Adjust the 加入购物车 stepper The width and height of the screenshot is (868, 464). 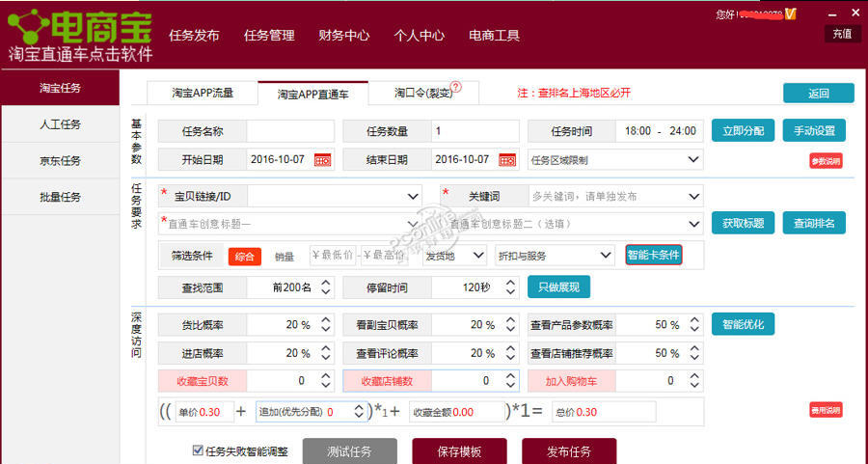694,381
